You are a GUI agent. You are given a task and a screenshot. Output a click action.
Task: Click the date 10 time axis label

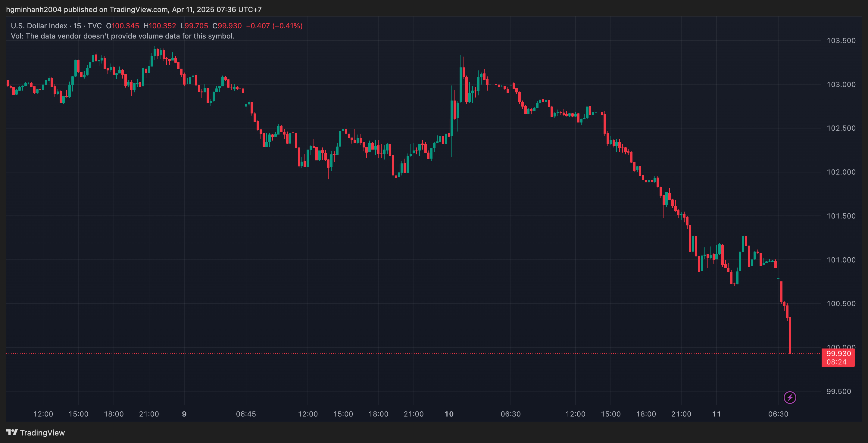click(x=449, y=414)
